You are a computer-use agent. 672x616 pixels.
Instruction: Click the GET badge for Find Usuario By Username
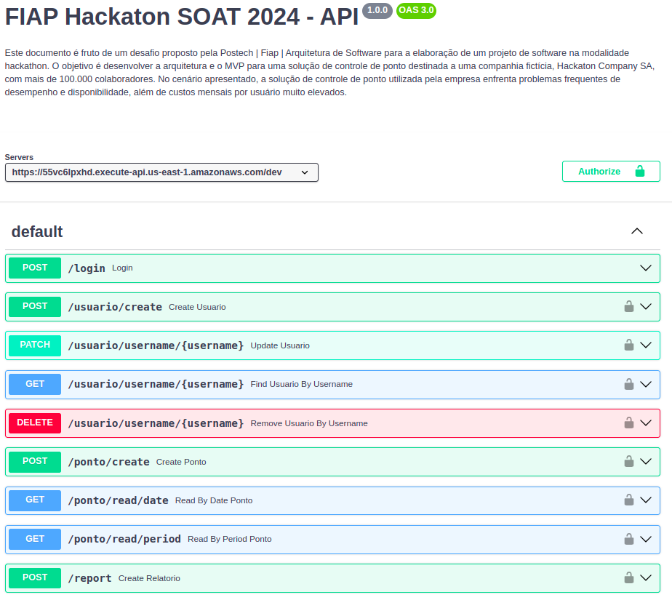tap(35, 384)
